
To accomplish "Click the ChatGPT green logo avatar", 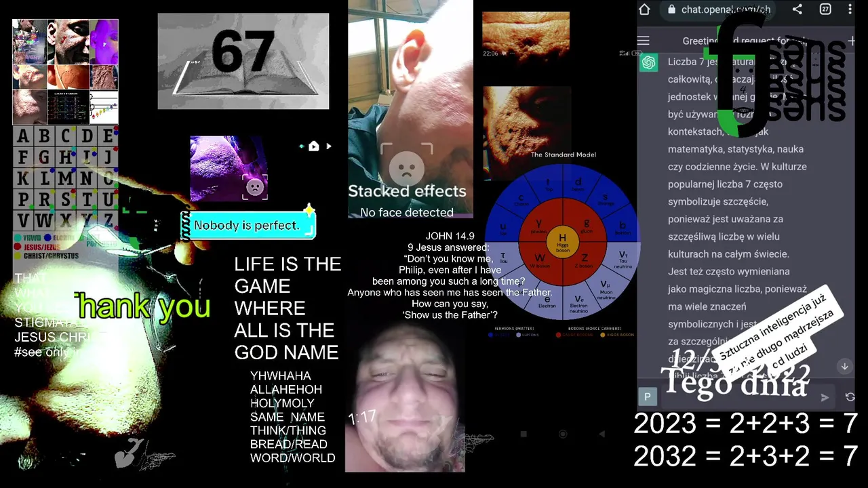I will click(x=649, y=62).
